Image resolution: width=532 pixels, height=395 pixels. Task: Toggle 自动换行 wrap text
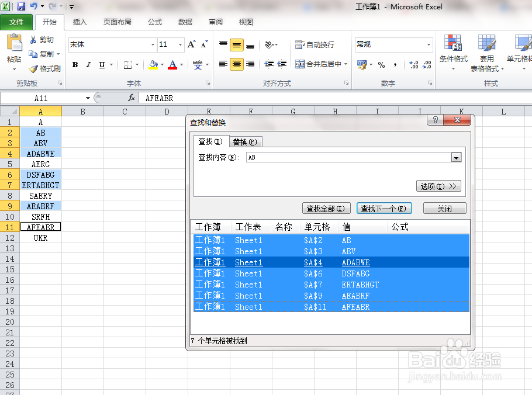[315, 44]
